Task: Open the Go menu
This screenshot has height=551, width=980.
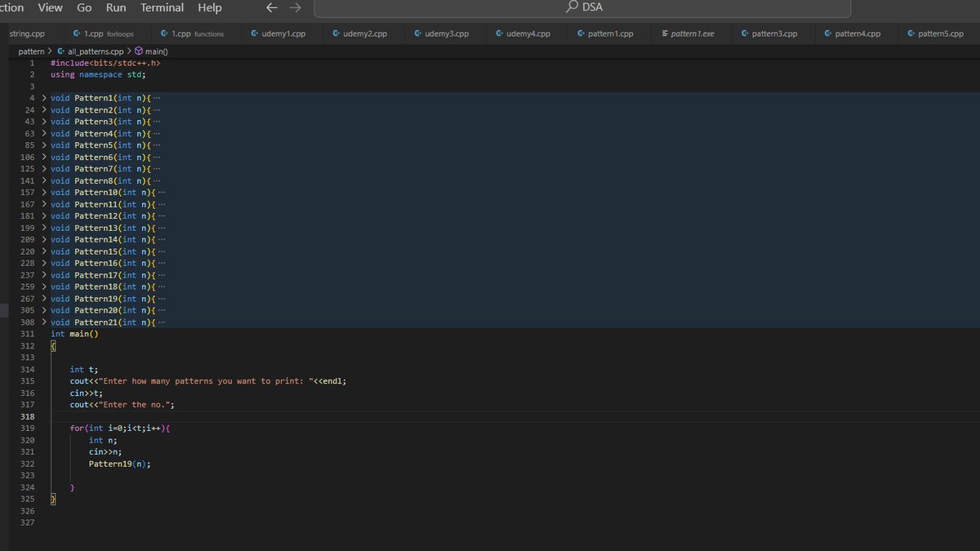Action: tap(84, 7)
